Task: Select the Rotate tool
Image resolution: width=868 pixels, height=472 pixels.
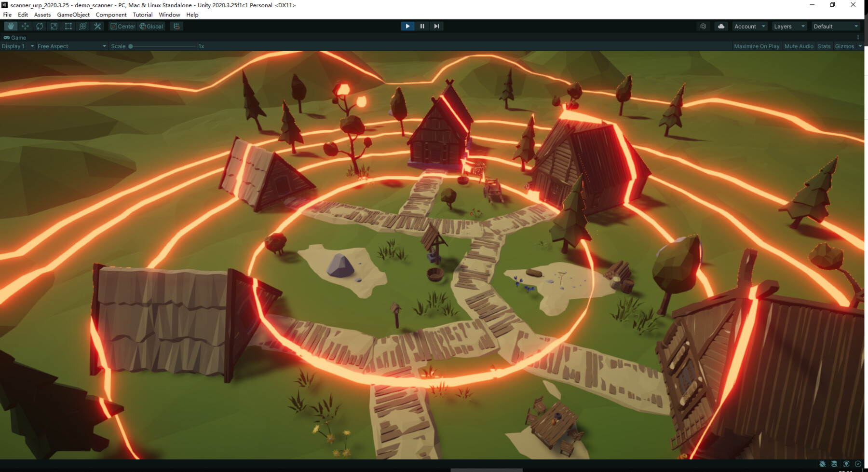Action: click(x=39, y=26)
